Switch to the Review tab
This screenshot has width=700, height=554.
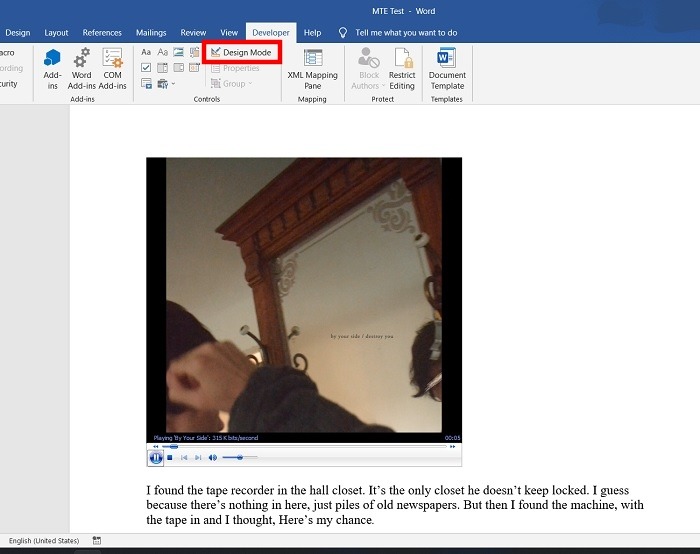coord(193,33)
